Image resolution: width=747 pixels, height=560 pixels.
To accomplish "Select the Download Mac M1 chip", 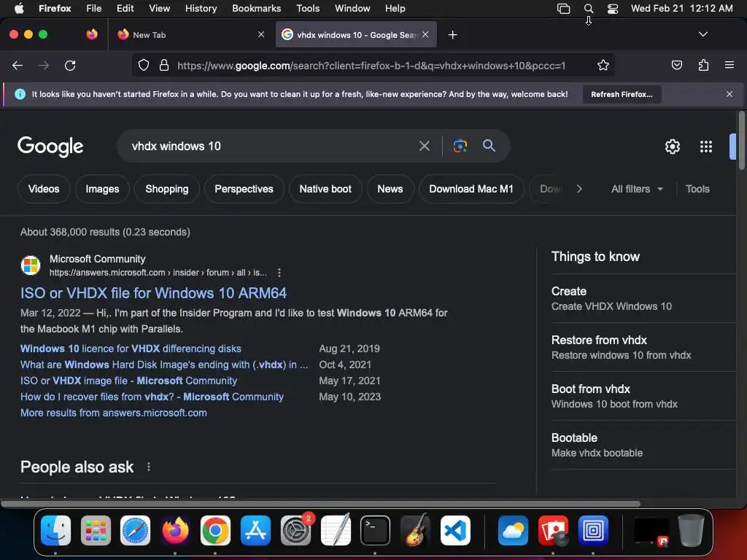I will (x=471, y=189).
